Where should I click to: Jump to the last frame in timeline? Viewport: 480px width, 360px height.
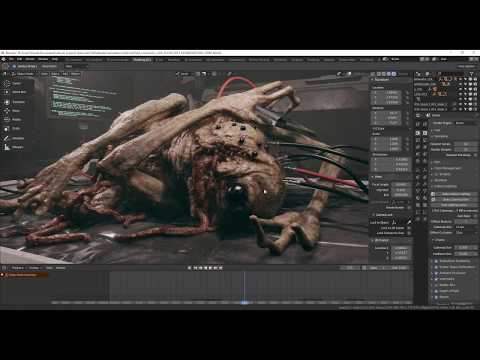point(220,268)
